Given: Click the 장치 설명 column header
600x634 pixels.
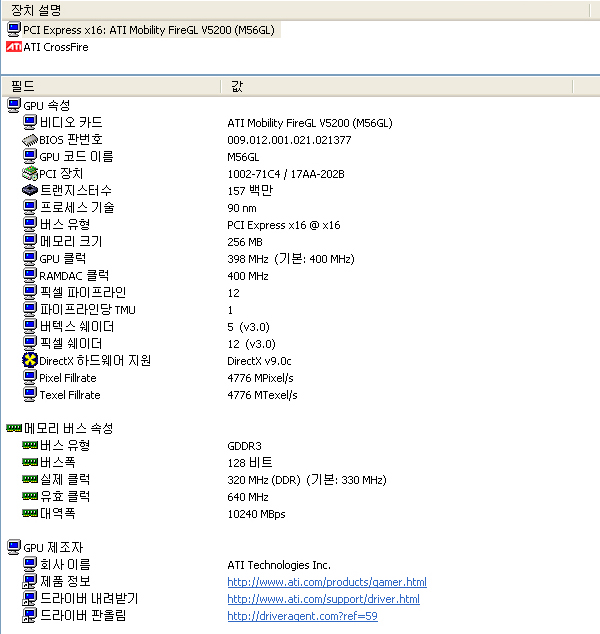Looking at the screenshot, I should (295, 10).
